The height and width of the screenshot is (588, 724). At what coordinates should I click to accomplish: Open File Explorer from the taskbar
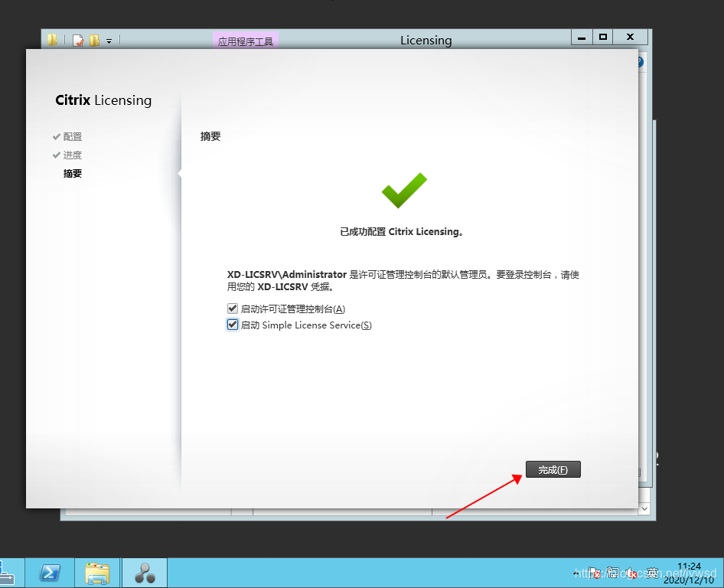tap(98, 573)
